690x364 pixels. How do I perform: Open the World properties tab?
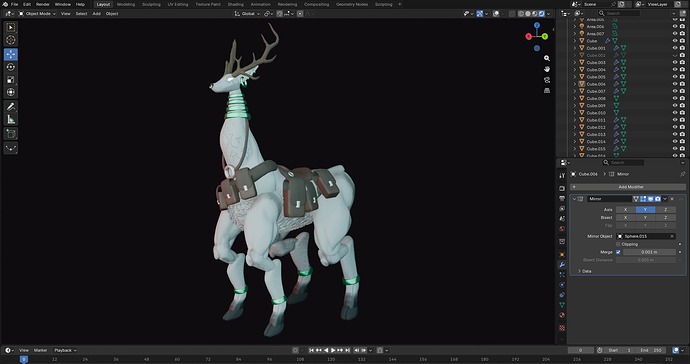pos(562,228)
